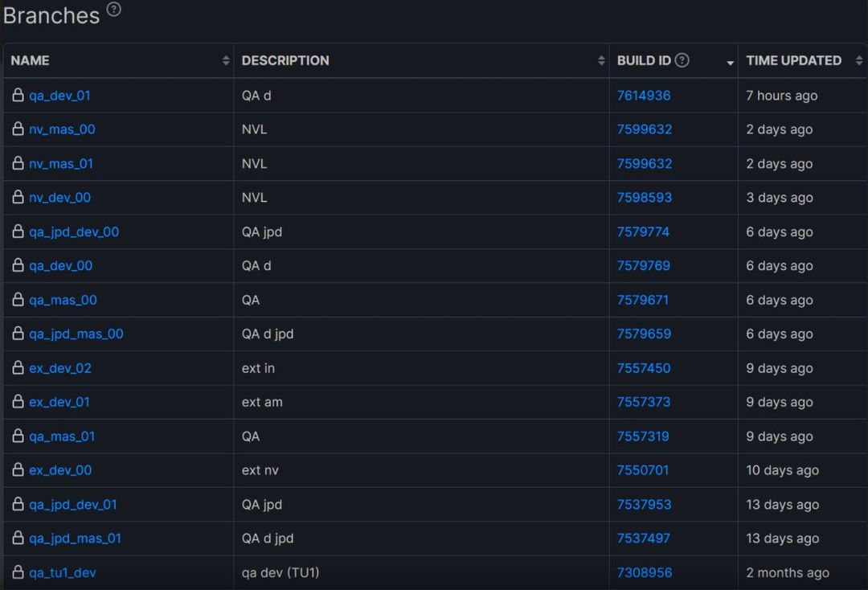Open the ex_dev_00 branch link
This screenshot has height=590, width=868.
(60, 470)
